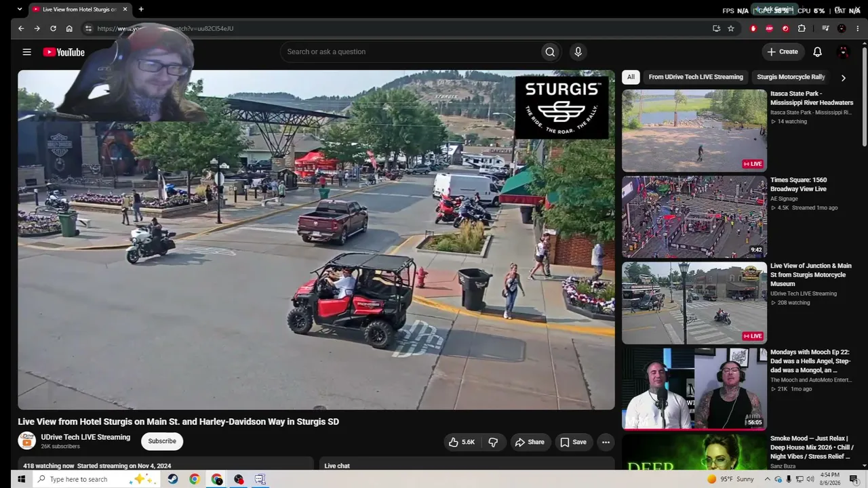Open a new browser tab

[141, 9]
